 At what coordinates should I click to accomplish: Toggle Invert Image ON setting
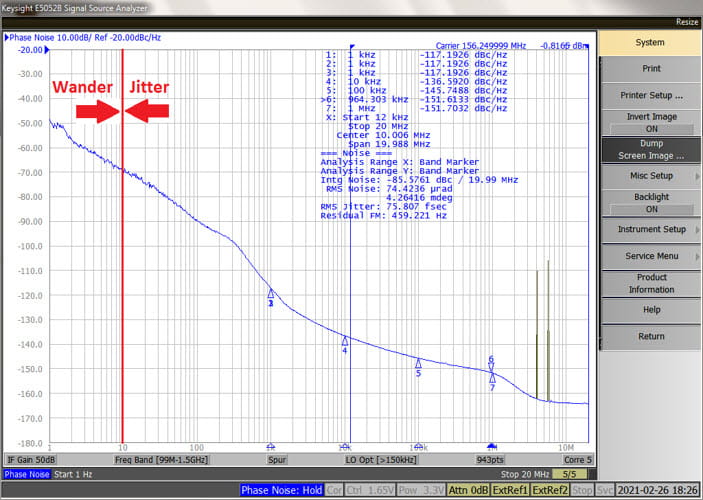click(x=651, y=122)
